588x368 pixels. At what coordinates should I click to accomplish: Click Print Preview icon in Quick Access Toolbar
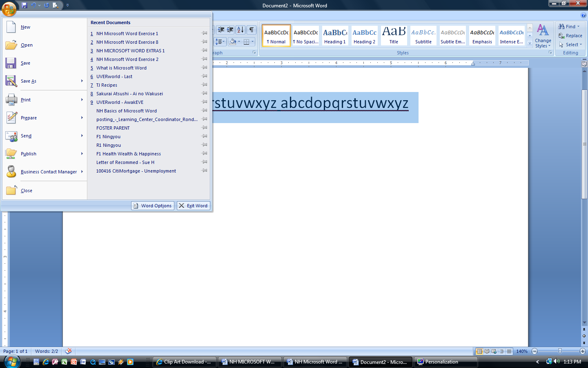[56, 5]
